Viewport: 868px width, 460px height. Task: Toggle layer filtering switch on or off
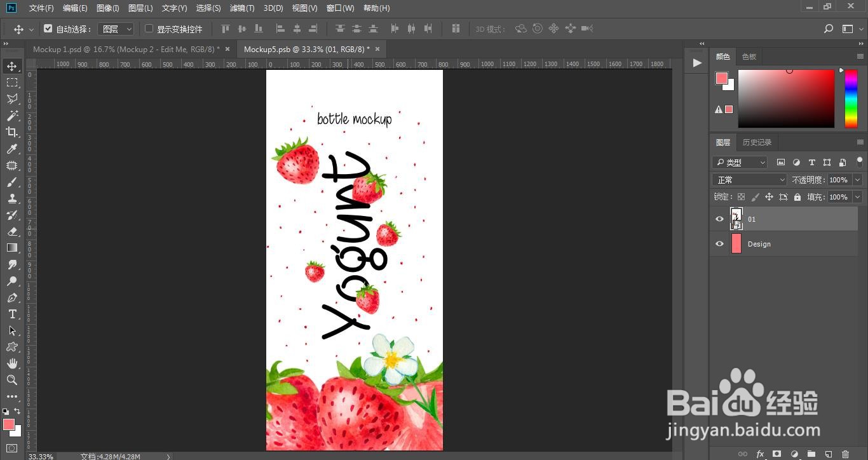pyautogui.click(x=860, y=162)
